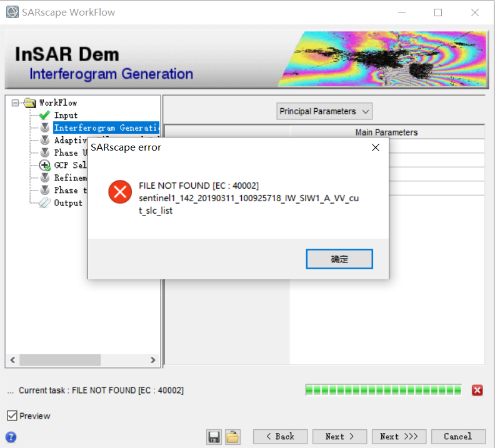Click the interferogram banner image
The image size is (495, 448).
coord(382,59)
